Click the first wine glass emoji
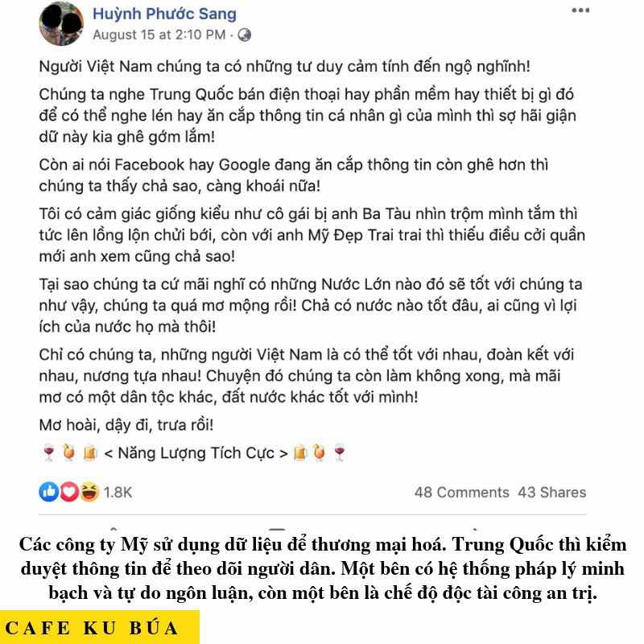Screen dimensions: 644x644 coord(49,453)
